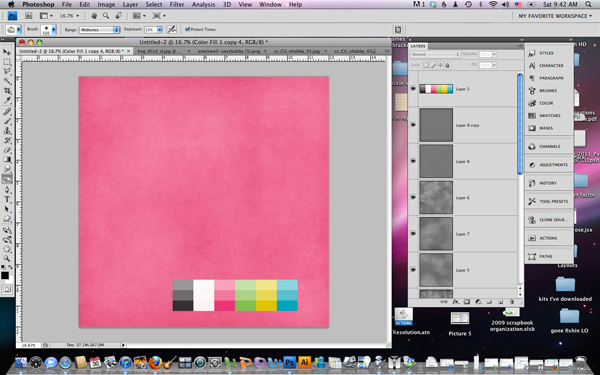Click the layer style fx button
Screen dimensions: 600x375
click(456, 302)
